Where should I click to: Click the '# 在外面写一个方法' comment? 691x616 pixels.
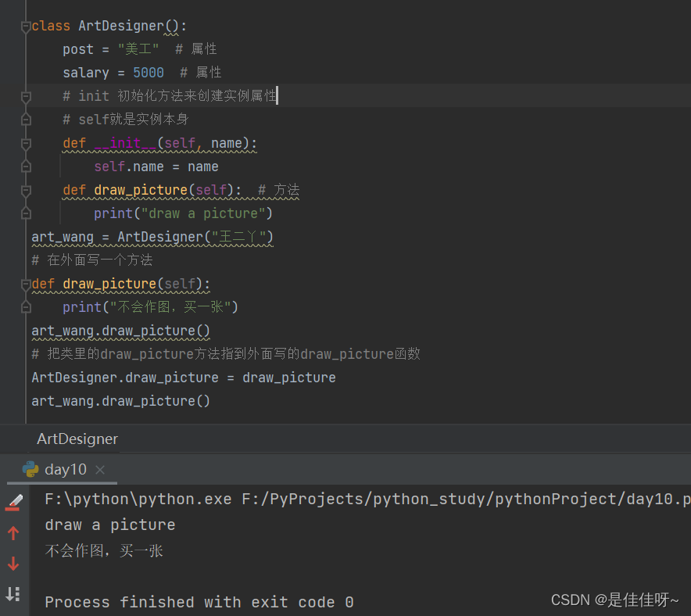[x=92, y=260]
